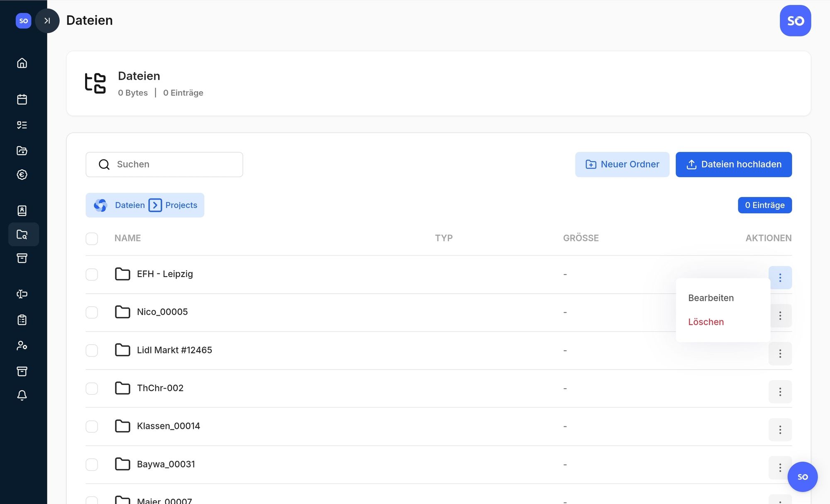Expand the sidebar with arrow button
830x504 pixels.
click(x=47, y=21)
